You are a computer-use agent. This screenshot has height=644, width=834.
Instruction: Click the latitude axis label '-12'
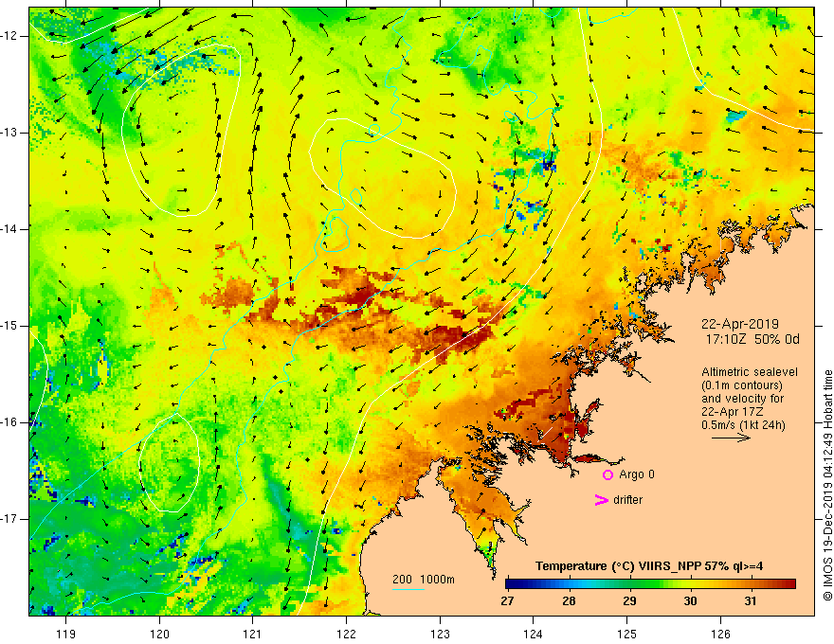pos(10,36)
